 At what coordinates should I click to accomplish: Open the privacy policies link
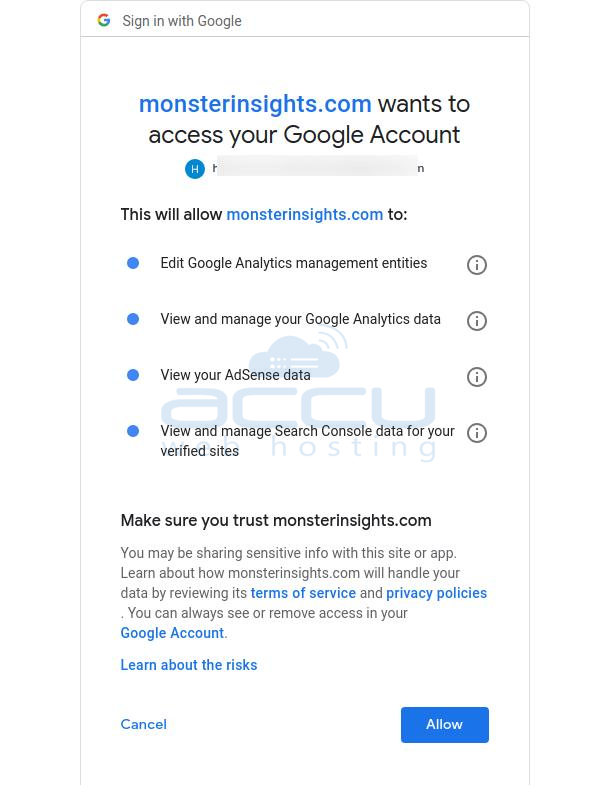click(436, 593)
